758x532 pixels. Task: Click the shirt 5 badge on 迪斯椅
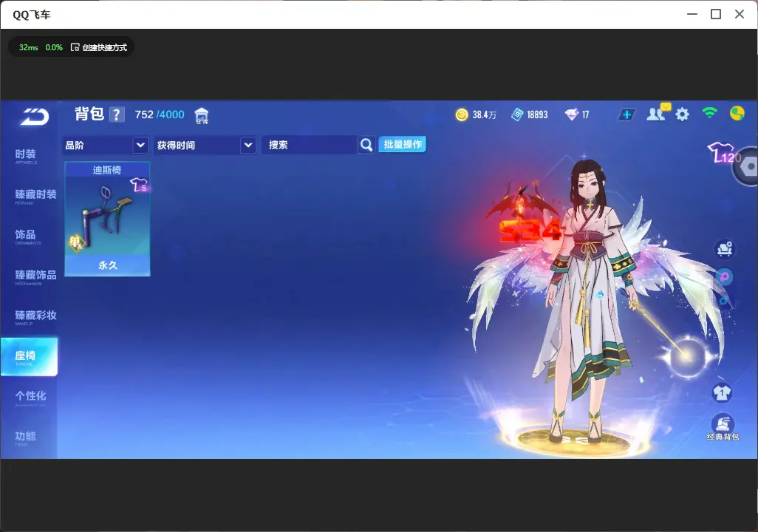(139, 185)
